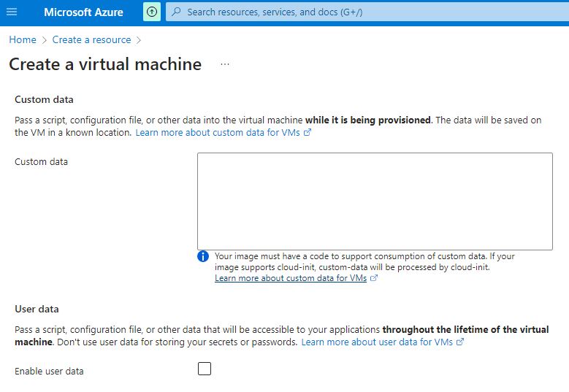
Task: Open the Azure portal hamburger menu
Action: [x=12, y=12]
